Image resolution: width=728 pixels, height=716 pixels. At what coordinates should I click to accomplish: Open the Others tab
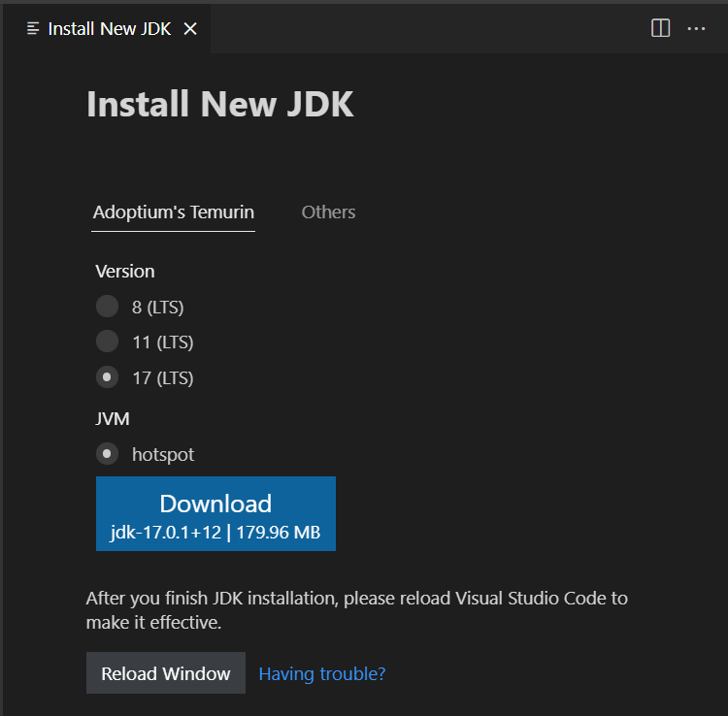(328, 212)
